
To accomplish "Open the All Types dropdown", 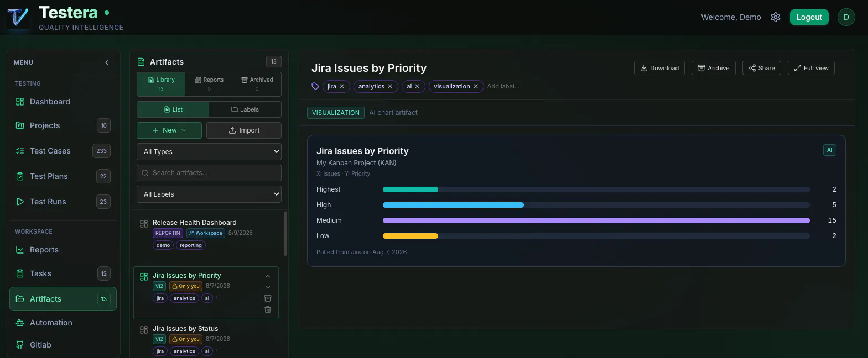I will 209,151.
